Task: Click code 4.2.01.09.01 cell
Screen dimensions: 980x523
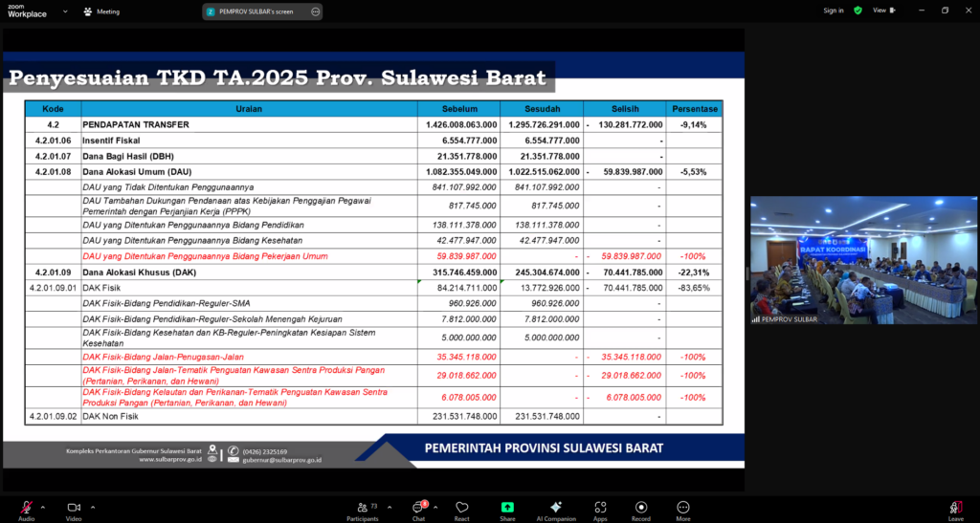Action: (x=54, y=288)
